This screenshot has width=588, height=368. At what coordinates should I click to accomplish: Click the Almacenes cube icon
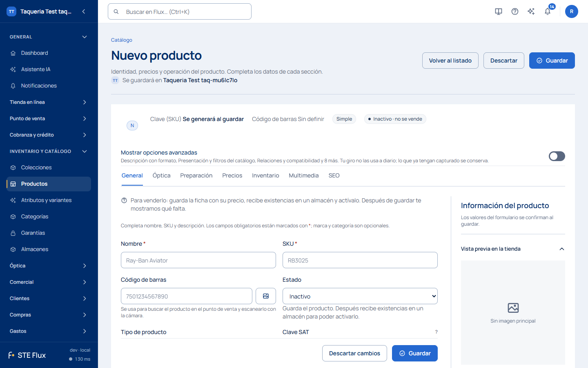pyautogui.click(x=13, y=249)
